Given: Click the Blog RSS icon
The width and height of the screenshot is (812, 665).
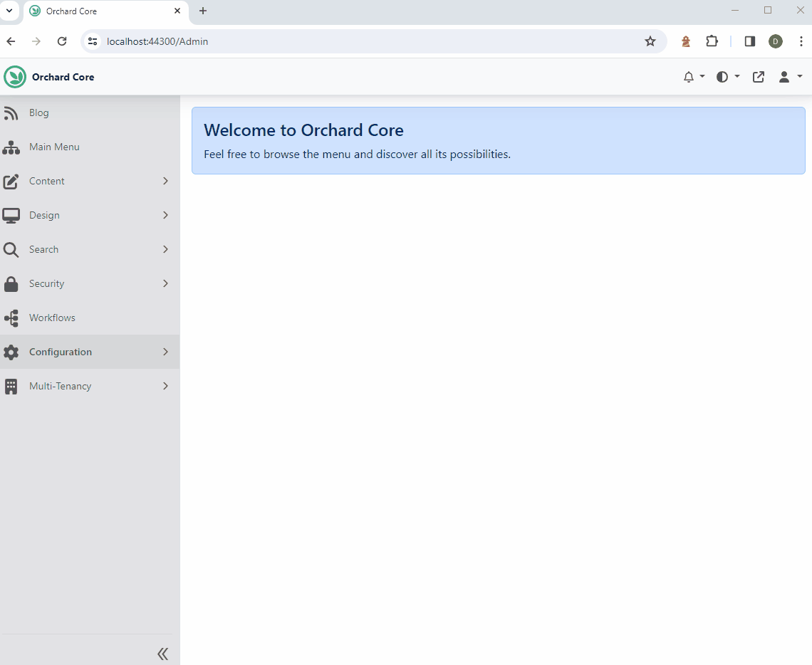Looking at the screenshot, I should [x=11, y=112].
